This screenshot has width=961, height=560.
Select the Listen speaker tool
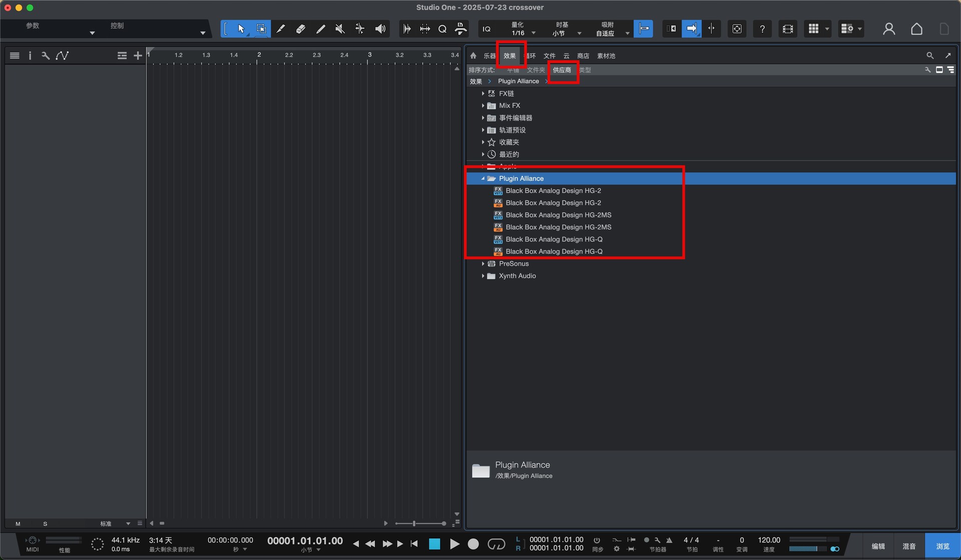380,29
